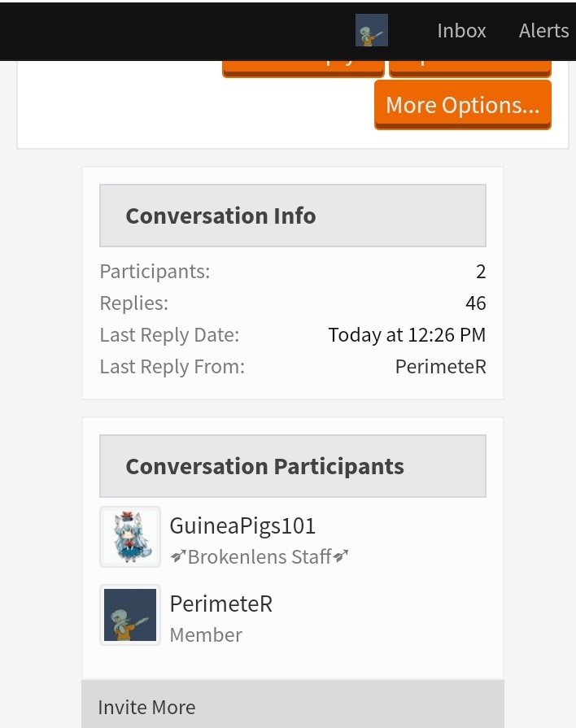Click the partially hidden orange reply button

[x=303, y=68]
